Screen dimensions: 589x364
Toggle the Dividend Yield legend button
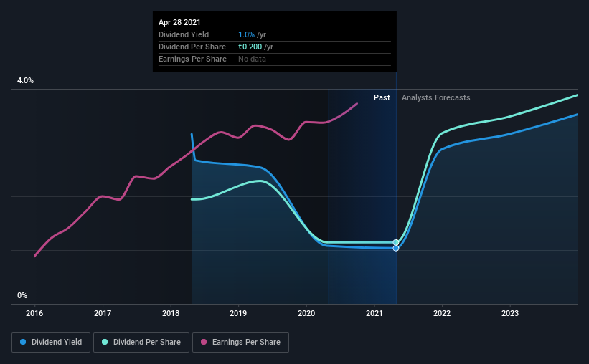[x=51, y=343]
